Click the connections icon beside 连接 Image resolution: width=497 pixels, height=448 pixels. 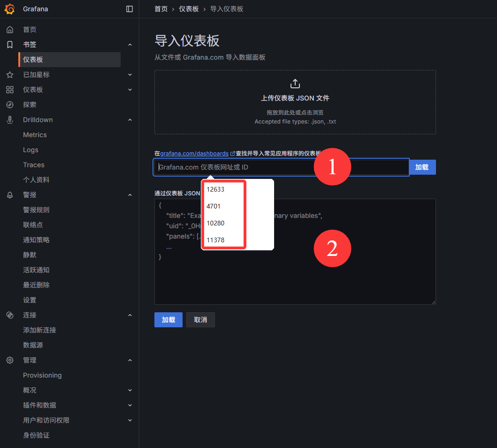pyautogui.click(x=10, y=315)
